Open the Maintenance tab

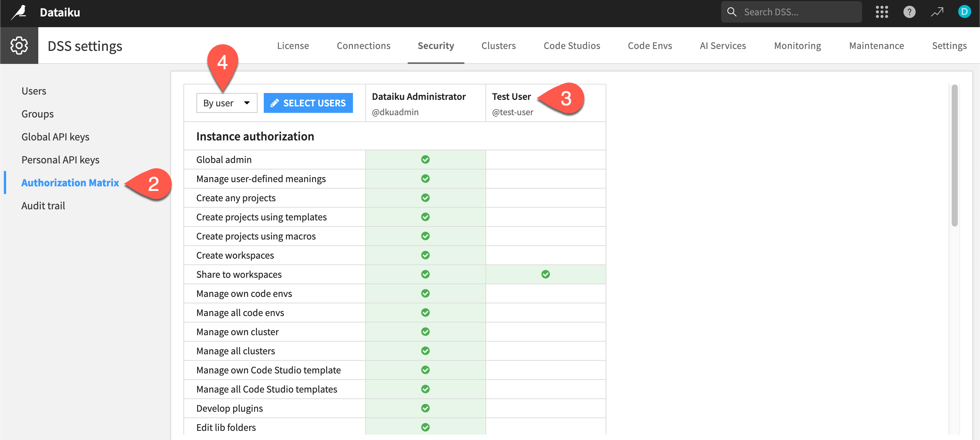pos(876,46)
